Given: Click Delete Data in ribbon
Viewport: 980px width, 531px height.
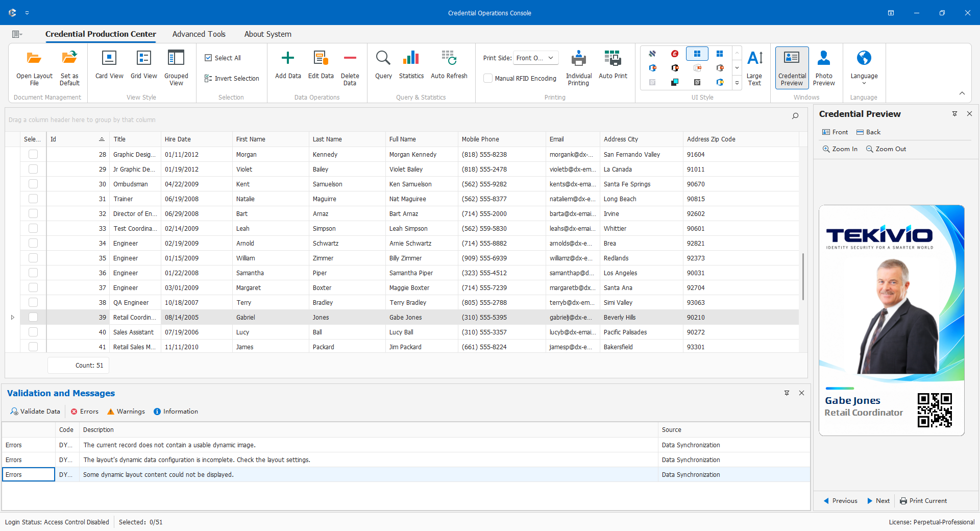Looking at the screenshot, I should click(350, 68).
